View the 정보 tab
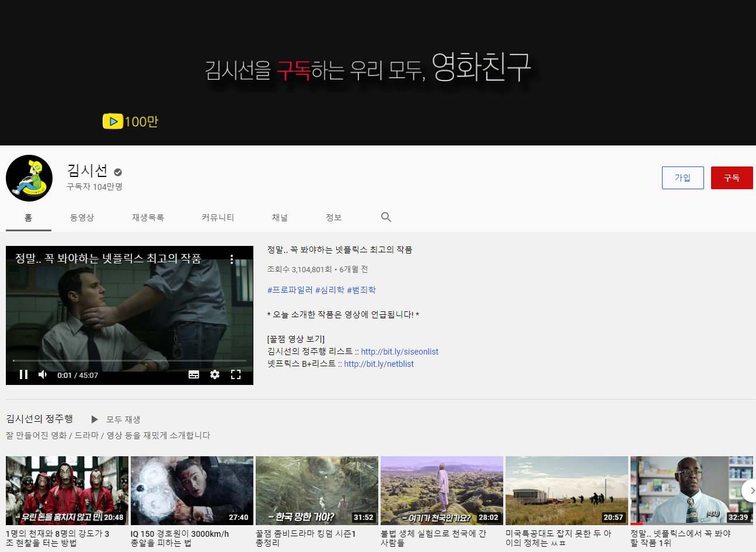Screen dimensions: 756x552 (333, 217)
